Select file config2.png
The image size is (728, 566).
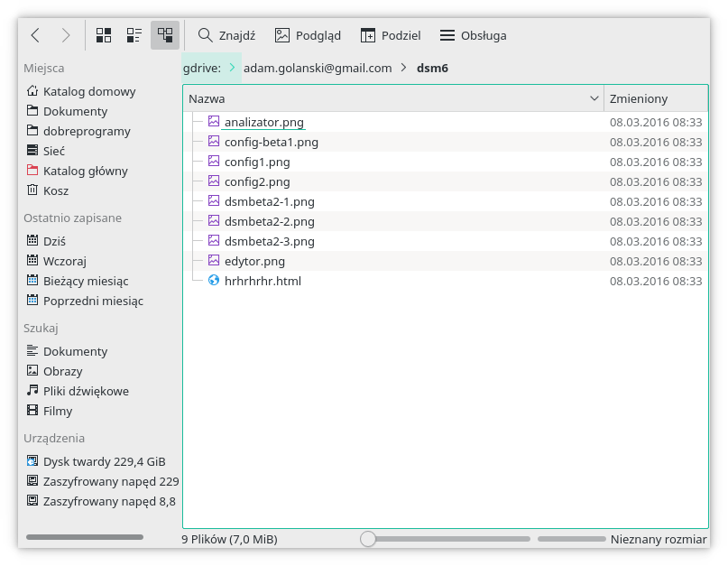tap(257, 181)
